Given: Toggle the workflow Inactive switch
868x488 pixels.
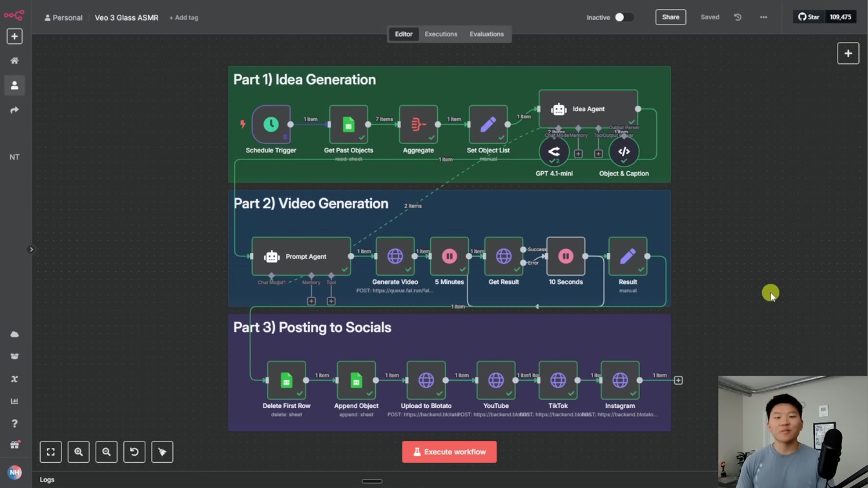Looking at the screenshot, I should click(x=623, y=17).
